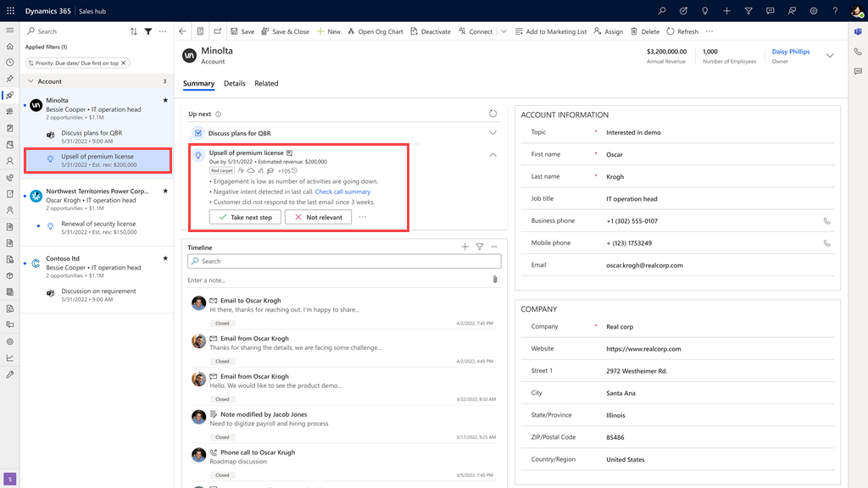
Task: Add a new timeline record with plus
Action: (465, 247)
